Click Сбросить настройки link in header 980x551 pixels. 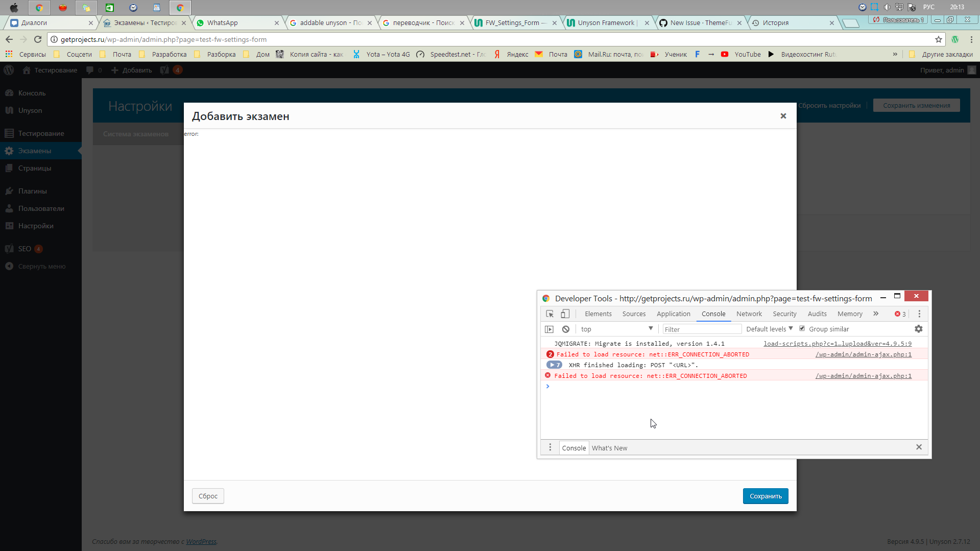[829, 105]
